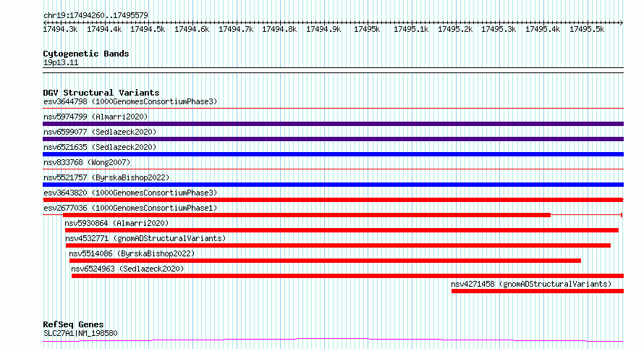
Task: Open variant nsv5930864 (Almarri2020) label
Action: (x=116, y=223)
